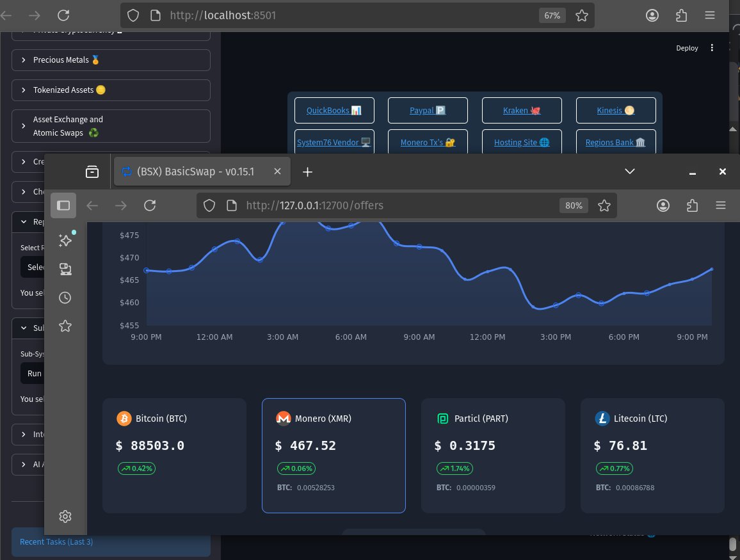Open the Firefox sidebar toggle icon
Viewport: 740px width, 560px height.
[63, 205]
